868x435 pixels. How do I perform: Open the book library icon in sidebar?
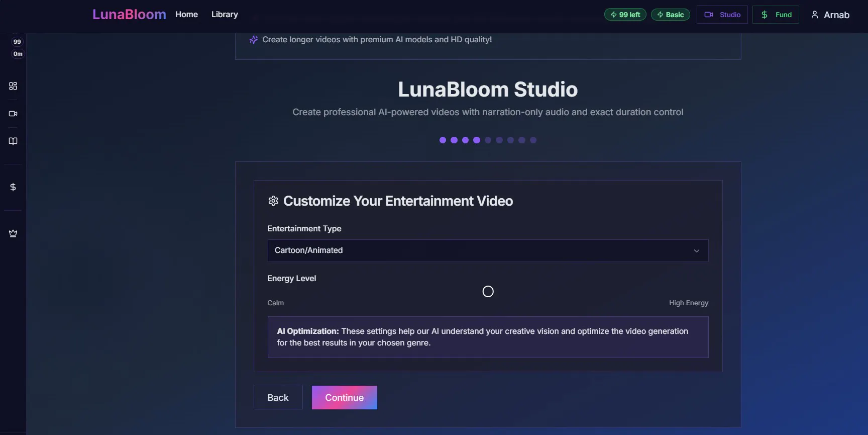pos(13,141)
